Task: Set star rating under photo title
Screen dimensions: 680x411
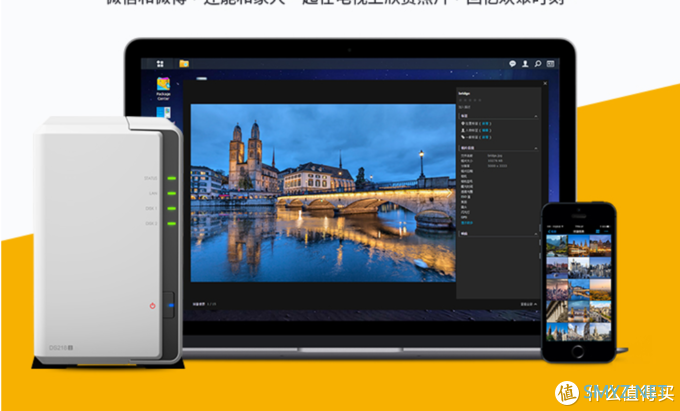Action: click(x=464, y=100)
